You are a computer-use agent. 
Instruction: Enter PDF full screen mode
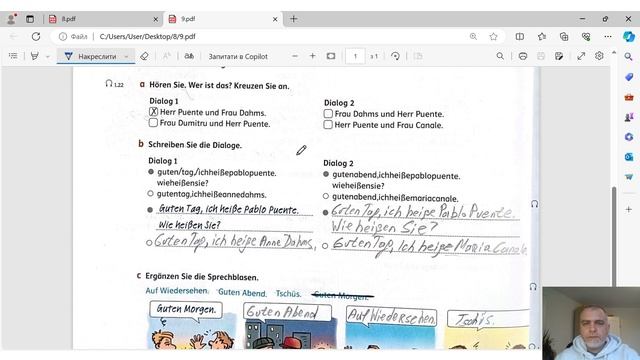pos(581,56)
